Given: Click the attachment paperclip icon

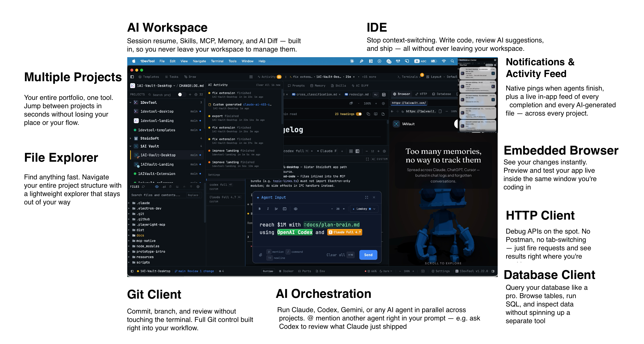Looking at the screenshot, I should click(x=261, y=255).
